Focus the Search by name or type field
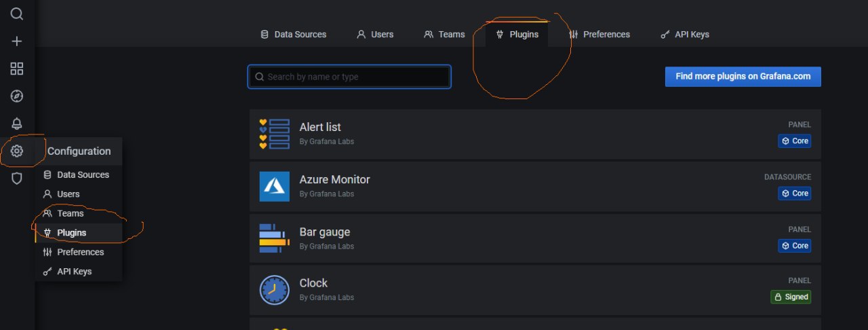The width and height of the screenshot is (868, 330). coord(349,77)
